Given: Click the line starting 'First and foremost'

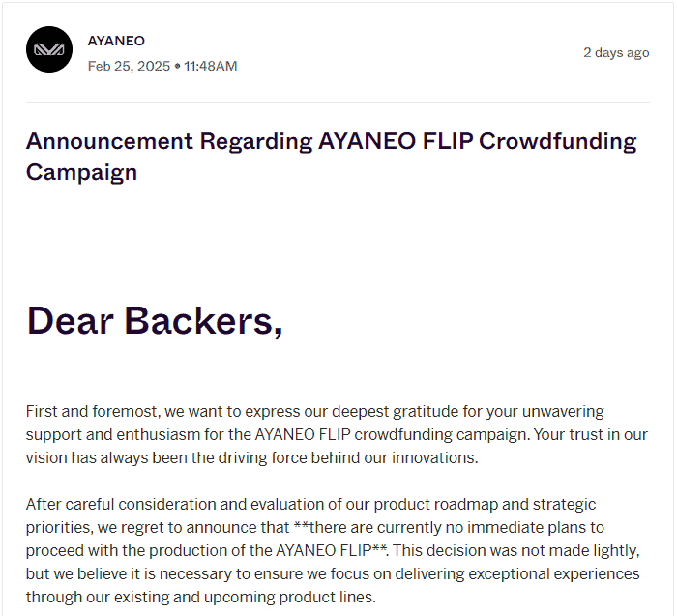Looking at the screenshot, I should click(x=314, y=411).
